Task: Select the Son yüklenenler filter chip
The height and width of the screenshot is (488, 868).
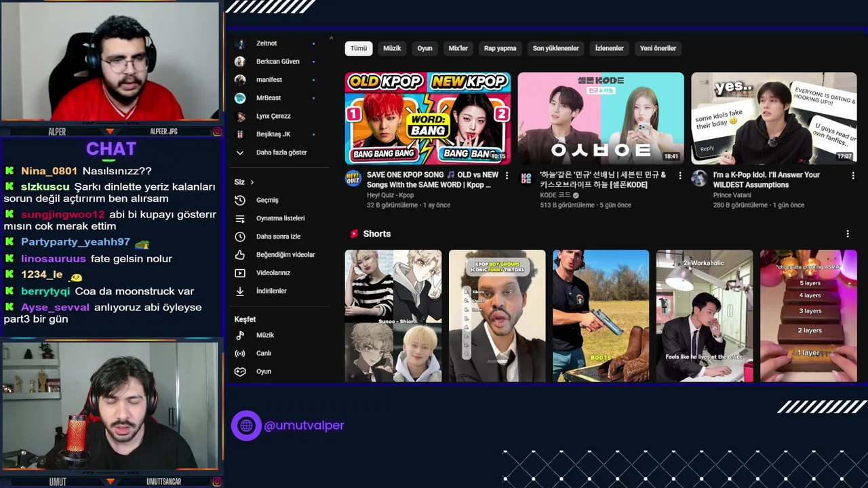Action: [555, 48]
